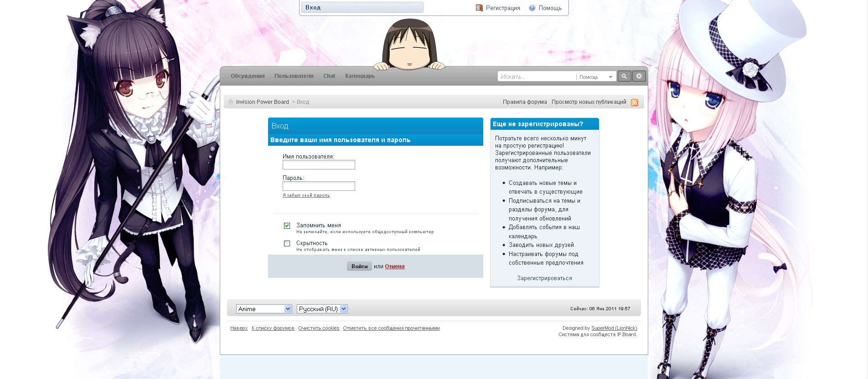Open the Chat navigation tab
Image resolution: width=868 pixels, height=379 pixels.
pos(329,76)
